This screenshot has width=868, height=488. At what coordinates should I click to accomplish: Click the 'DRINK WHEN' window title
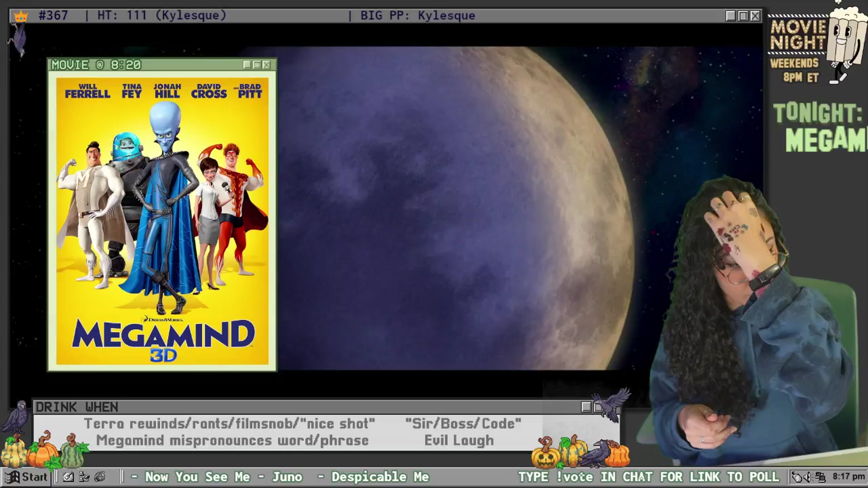click(x=77, y=407)
